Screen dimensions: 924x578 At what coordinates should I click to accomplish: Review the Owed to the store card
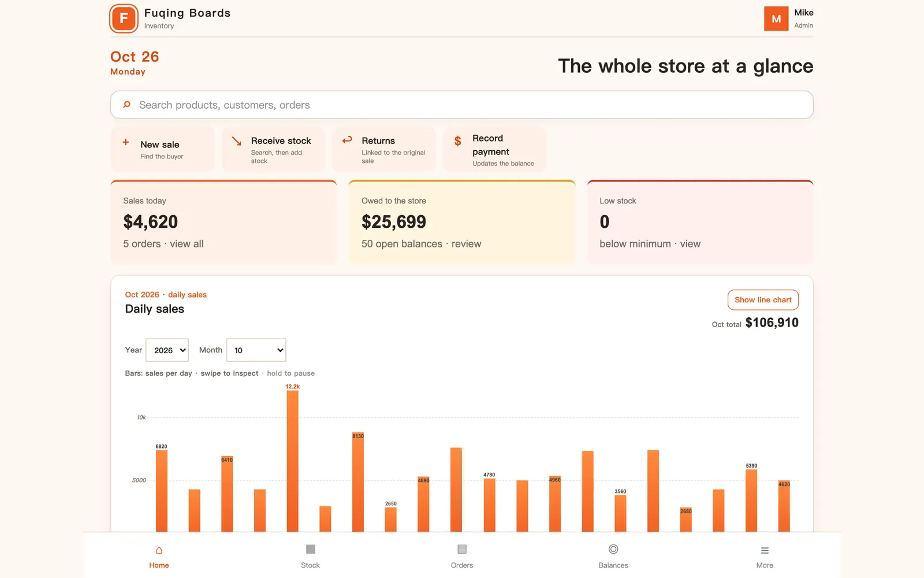pos(462,223)
